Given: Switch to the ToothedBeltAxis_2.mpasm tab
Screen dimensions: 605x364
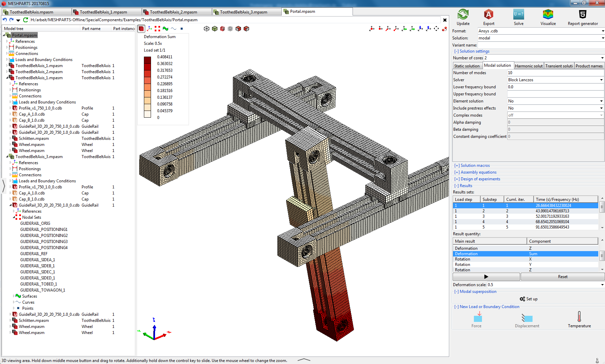Looking at the screenshot, I should 173,12.
